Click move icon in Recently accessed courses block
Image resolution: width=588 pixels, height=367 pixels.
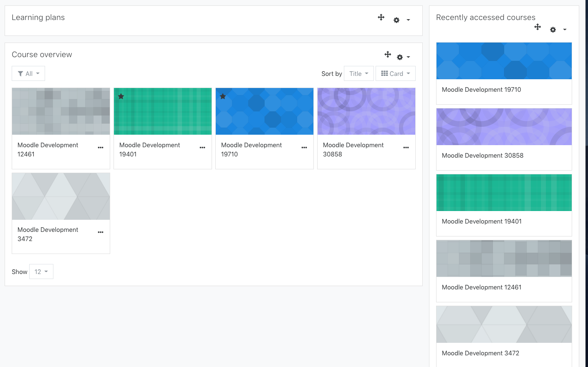coord(538,27)
